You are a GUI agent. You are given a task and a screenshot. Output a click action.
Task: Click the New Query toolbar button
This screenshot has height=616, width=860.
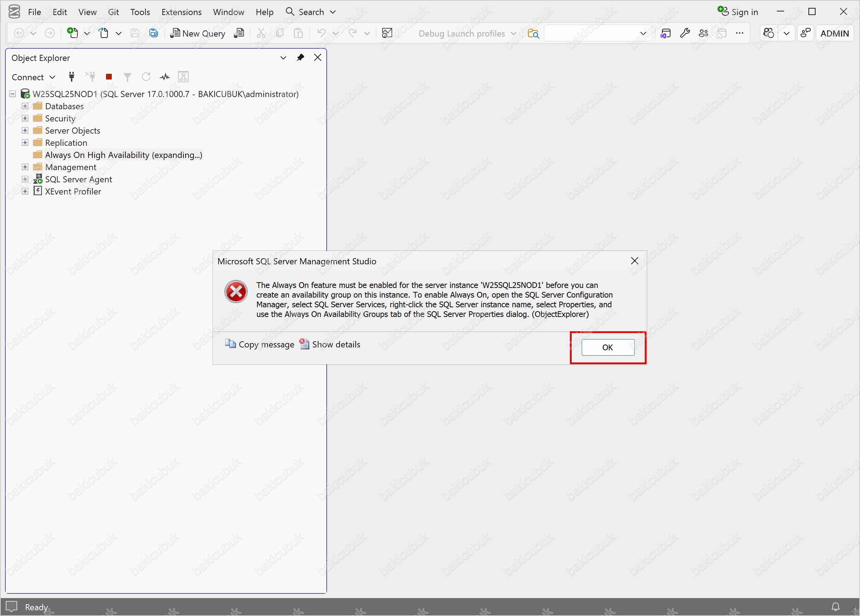198,33
